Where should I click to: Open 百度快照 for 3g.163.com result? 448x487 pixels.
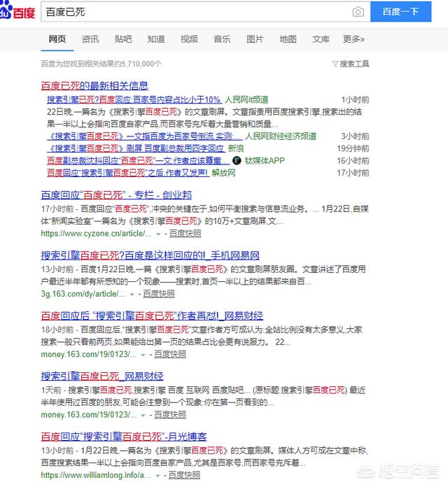pos(159,294)
